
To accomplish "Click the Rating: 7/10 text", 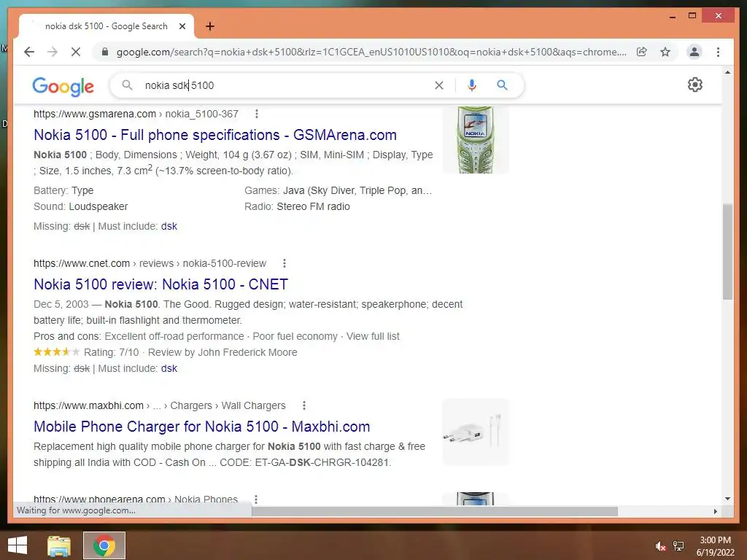I will click(112, 352).
